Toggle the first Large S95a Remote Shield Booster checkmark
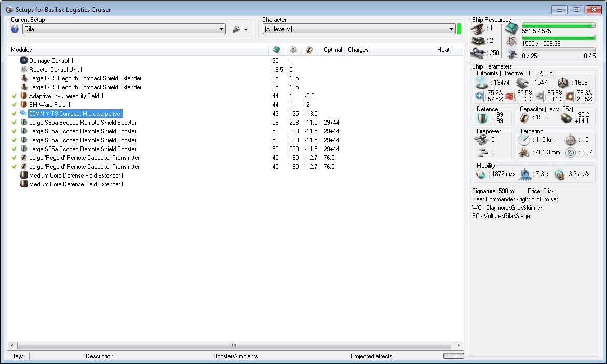Image resolution: width=607 pixels, height=364 pixels. click(14, 123)
